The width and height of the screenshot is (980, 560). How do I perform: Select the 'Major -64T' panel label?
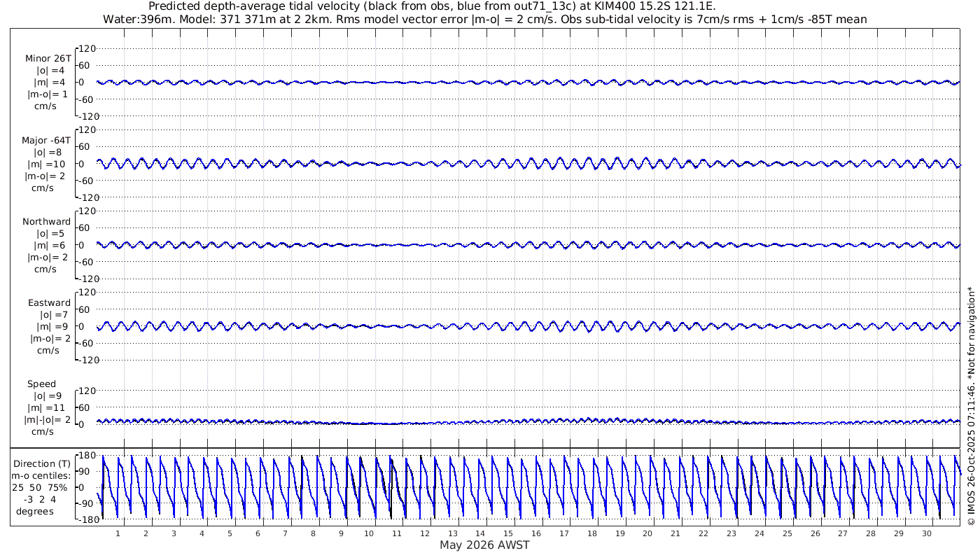point(46,140)
